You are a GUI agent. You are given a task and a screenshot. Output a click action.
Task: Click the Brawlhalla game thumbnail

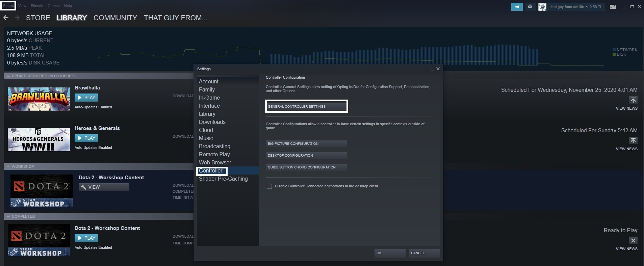point(39,99)
